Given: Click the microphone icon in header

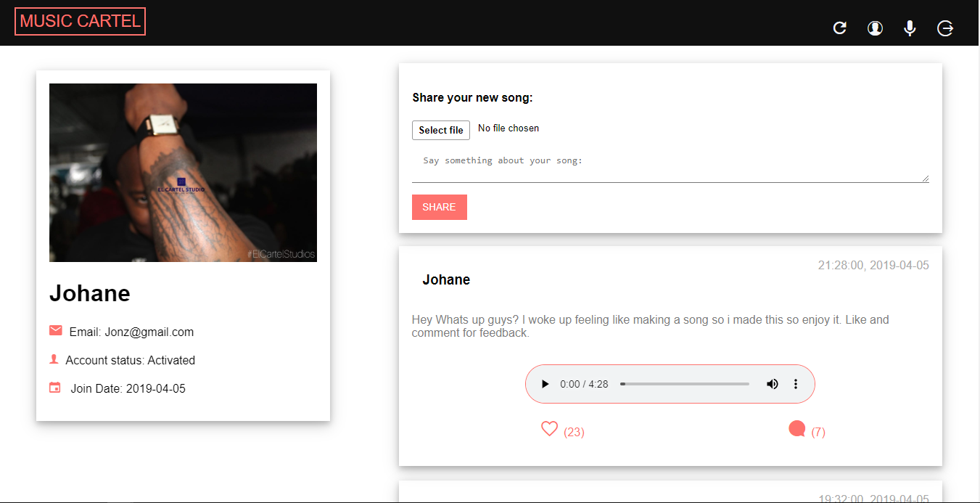Looking at the screenshot, I should tap(910, 28).
